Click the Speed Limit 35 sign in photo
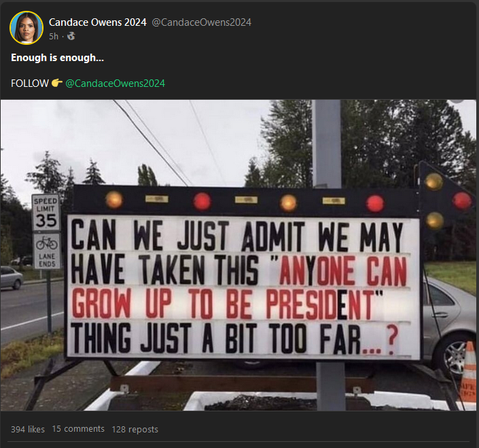 point(46,212)
